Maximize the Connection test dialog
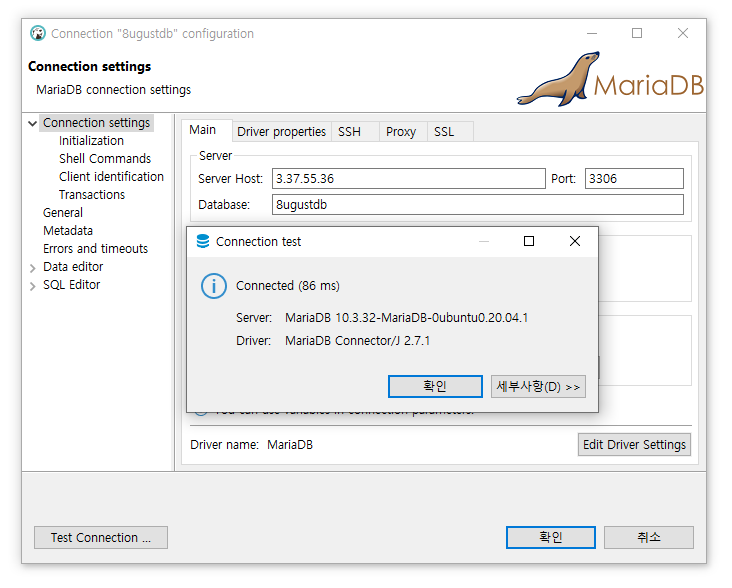The height and width of the screenshot is (588, 732). tap(529, 241)
